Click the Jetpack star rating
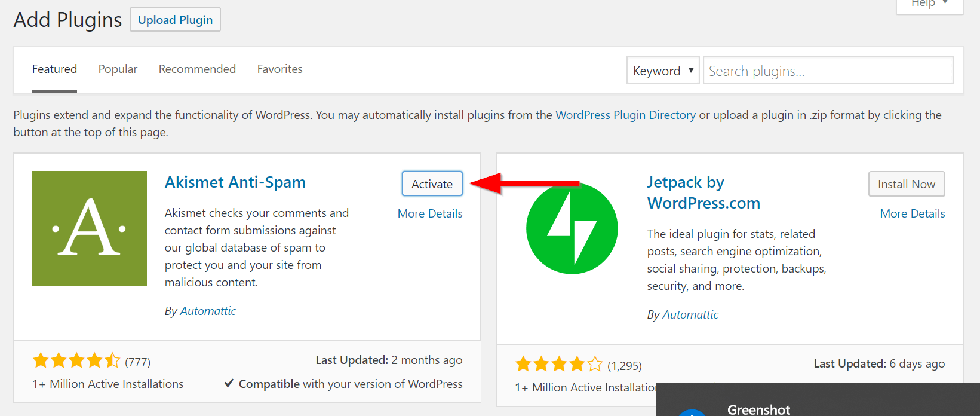980x416 pixels. point(559,364)
